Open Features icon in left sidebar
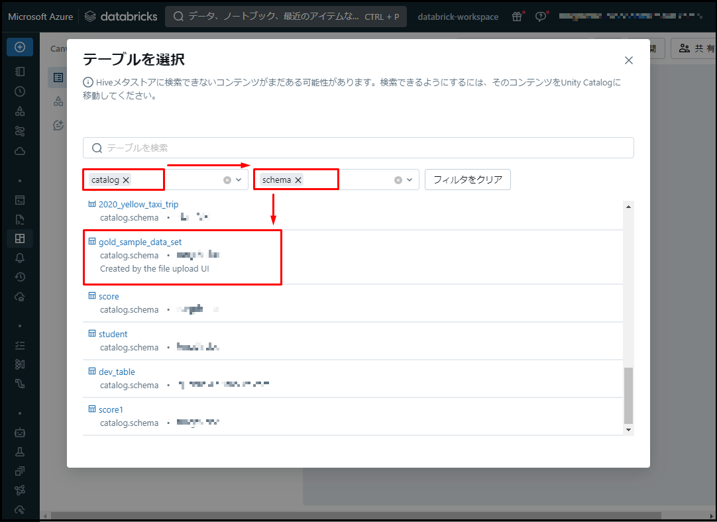The image size is (717, 522). 20,471
